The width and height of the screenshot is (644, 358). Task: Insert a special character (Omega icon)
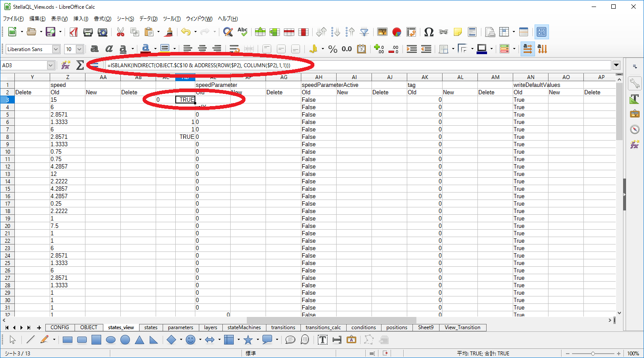coord(429,32)
